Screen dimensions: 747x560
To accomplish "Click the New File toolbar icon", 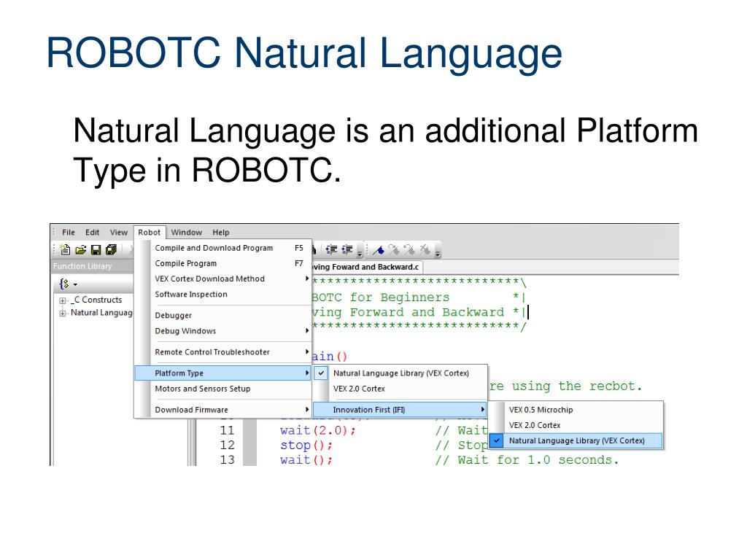I will tap(65, 249).
